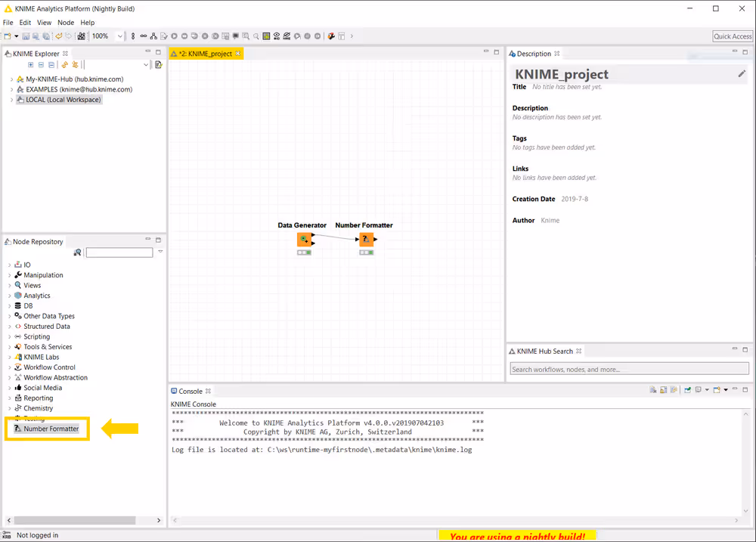The height and width of the screenshot is (542, 756).
Task: Save the workflow with the save icon
Action: [x=26, y=36]
